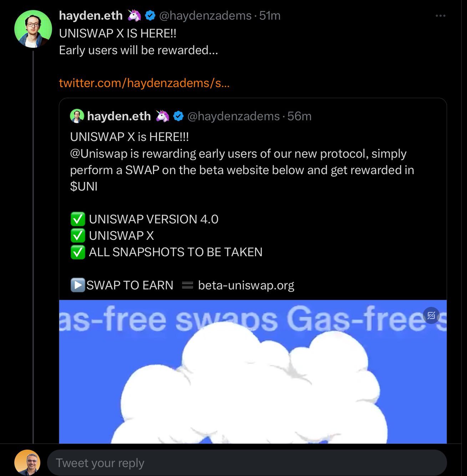Open the twitter.com/haydenzadems/s... link

point(144,83)
